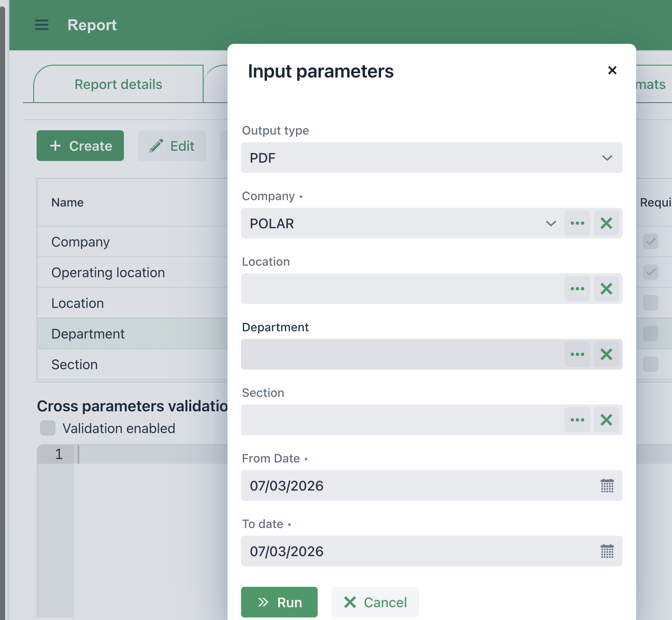Image resolution: width=672 pixels, height=620 pixels.
Task: Clear the Company field value
Action: [x=606, y=223]
